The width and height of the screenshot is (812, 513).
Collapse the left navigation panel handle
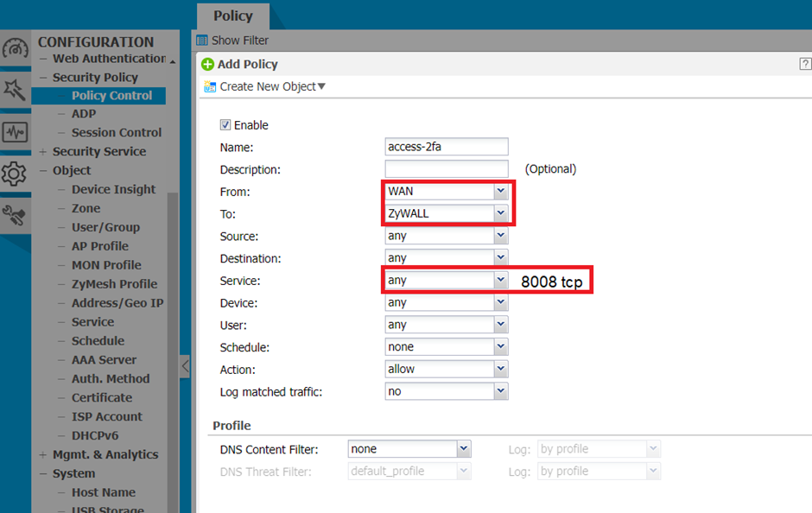185,366
